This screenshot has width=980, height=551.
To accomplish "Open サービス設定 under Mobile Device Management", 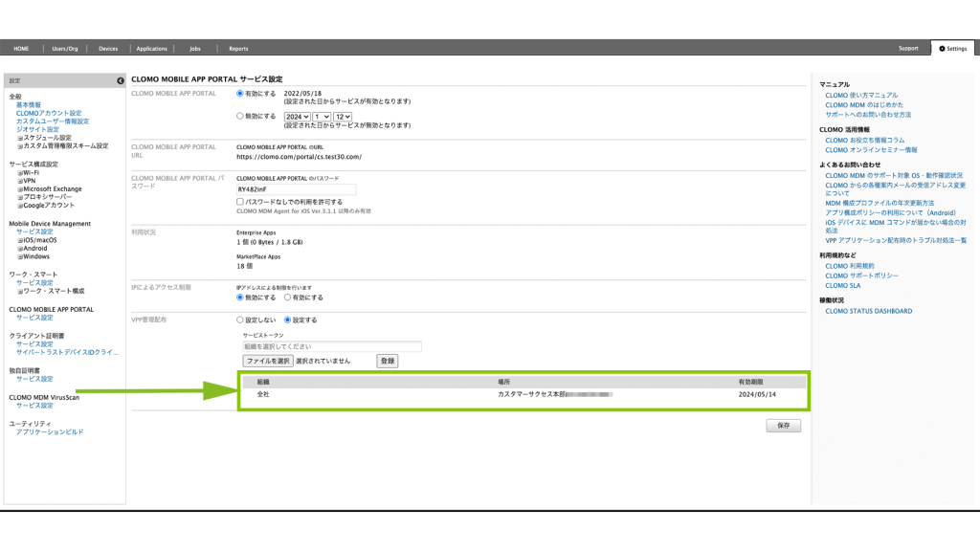I will (35, 231).
